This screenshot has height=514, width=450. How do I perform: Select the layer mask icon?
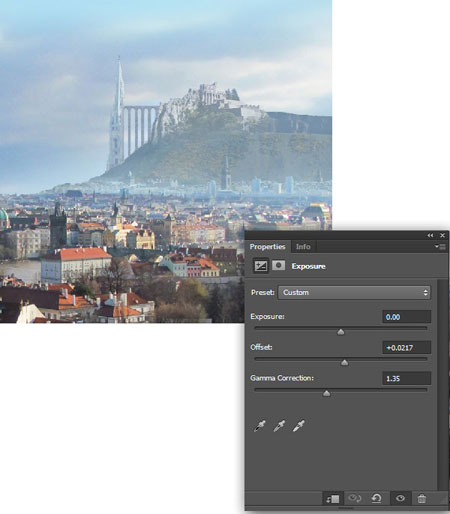pos(278,266)
